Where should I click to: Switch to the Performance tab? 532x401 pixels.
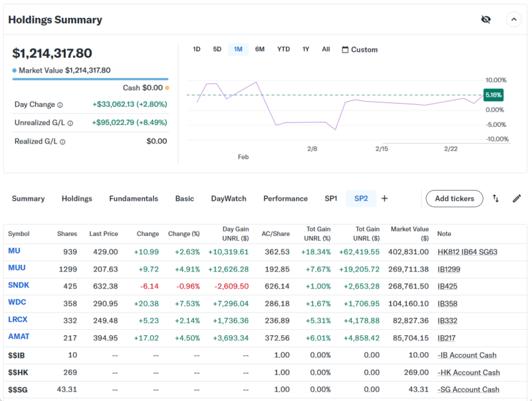[x=285, y=198]
